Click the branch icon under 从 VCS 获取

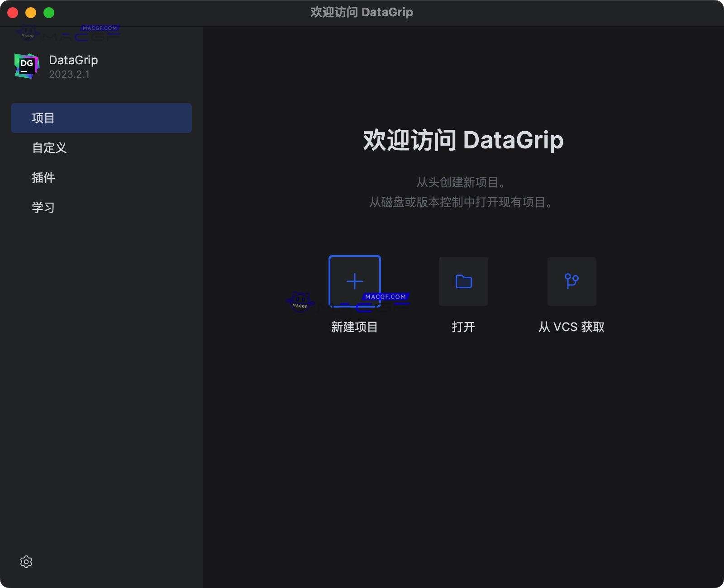pyautogui.click(x=572, y=281)
